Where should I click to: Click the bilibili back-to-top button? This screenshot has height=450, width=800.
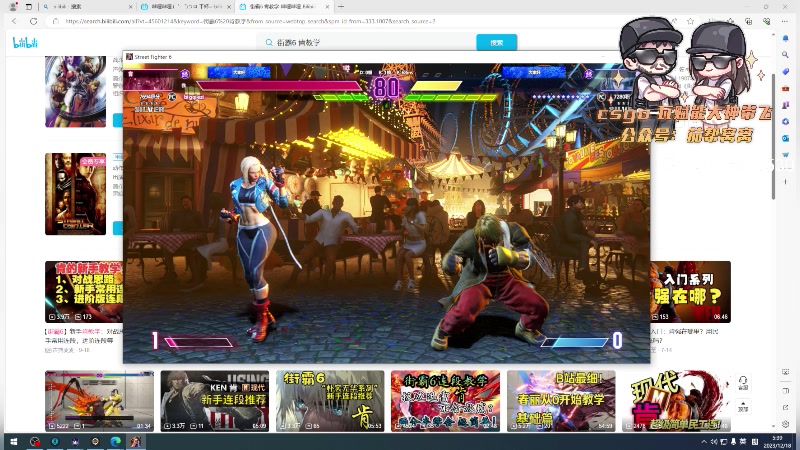coord(743,406)
